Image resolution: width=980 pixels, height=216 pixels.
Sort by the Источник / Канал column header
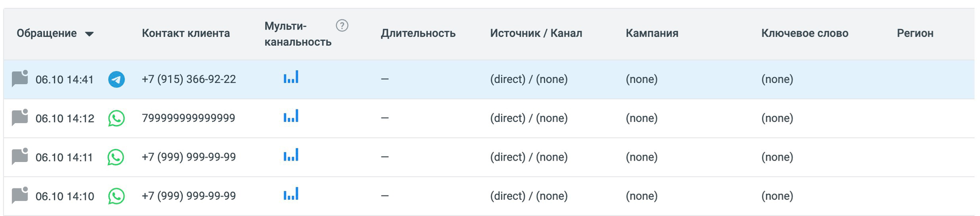[536, 33]
